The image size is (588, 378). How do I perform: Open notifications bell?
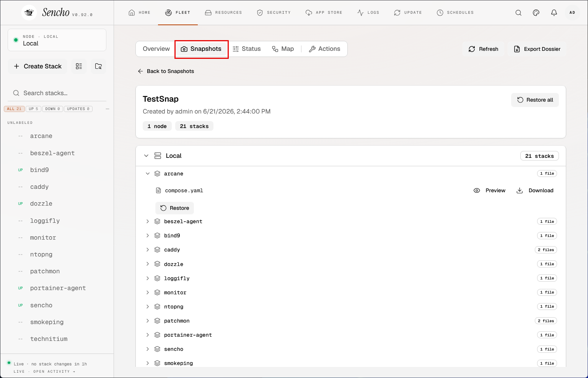click(554, 13)
